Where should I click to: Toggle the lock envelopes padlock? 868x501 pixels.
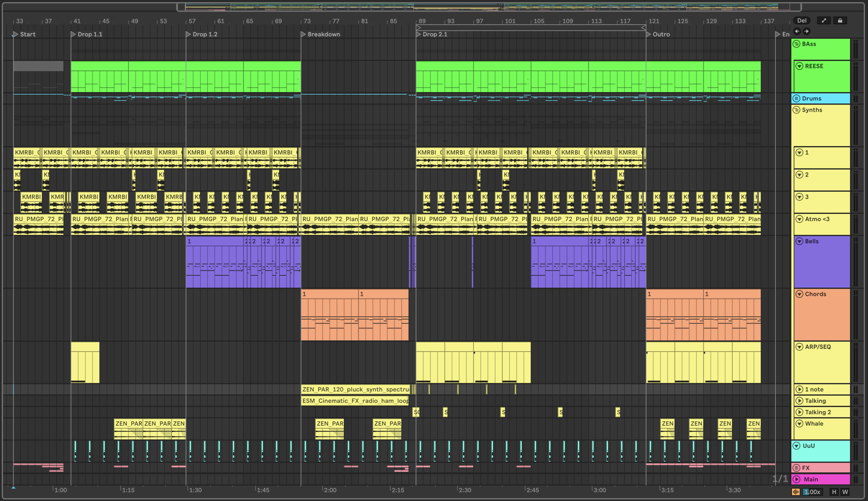(x=840, y=21)
